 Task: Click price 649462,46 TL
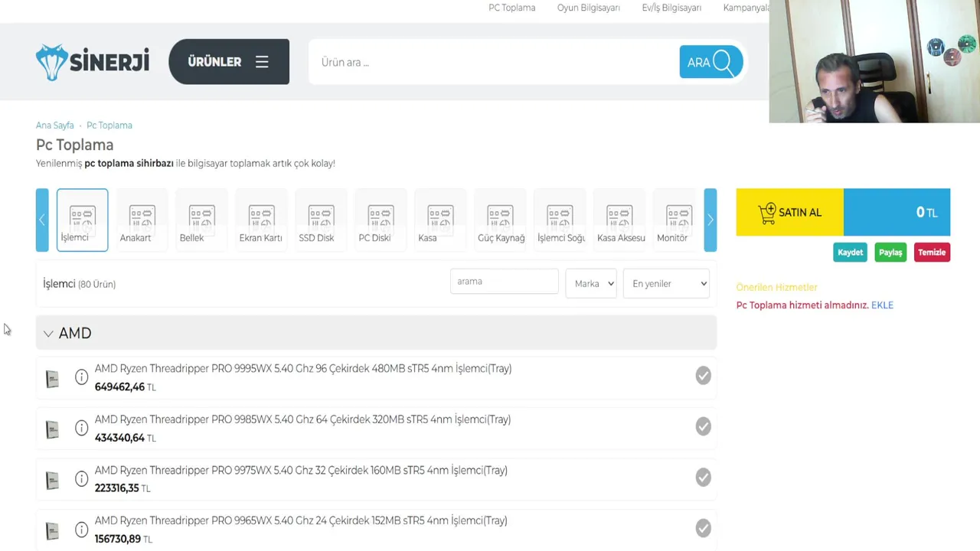[125, 387]
